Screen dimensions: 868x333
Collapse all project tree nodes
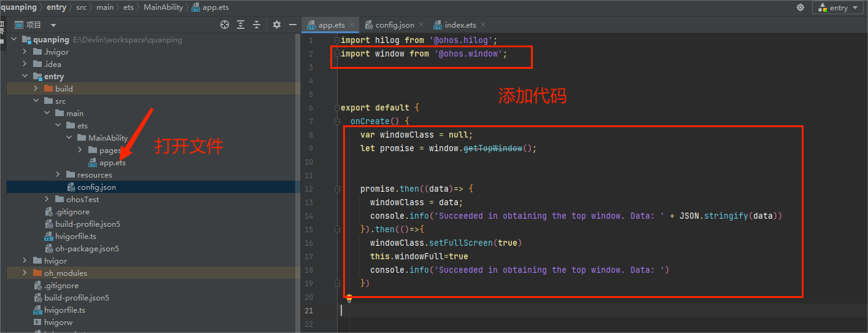(x=257, y=25)
